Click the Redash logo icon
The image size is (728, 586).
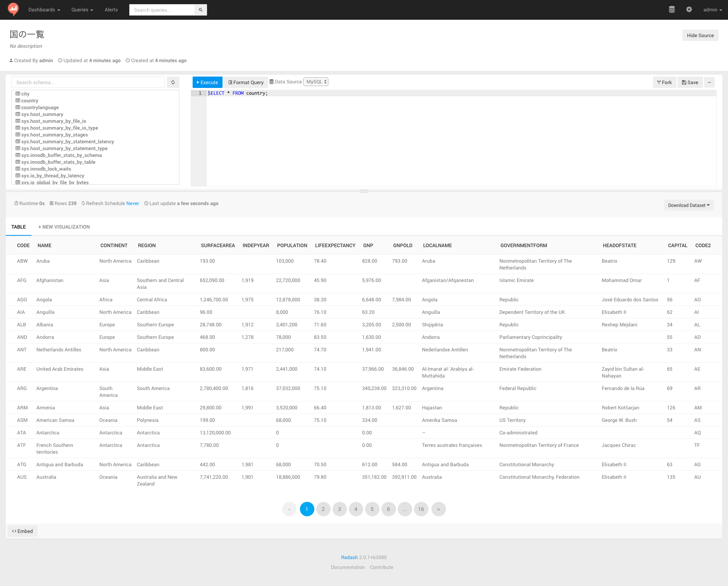[x=13, y=9]
